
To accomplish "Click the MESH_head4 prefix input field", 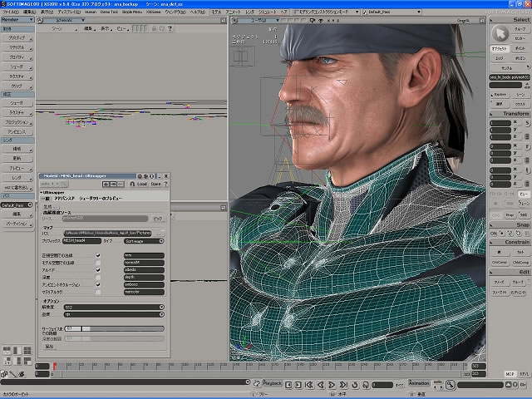I will [x=81, y=240].
